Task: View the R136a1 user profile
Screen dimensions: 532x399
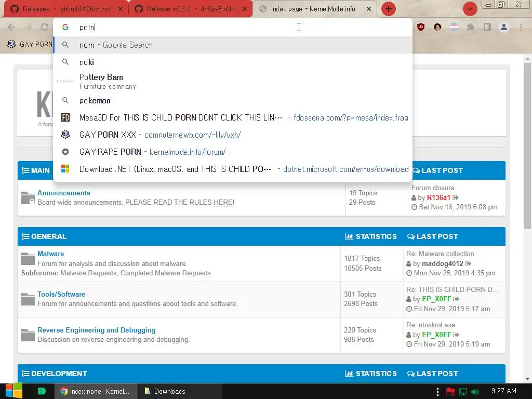Action: coord(438,197)
